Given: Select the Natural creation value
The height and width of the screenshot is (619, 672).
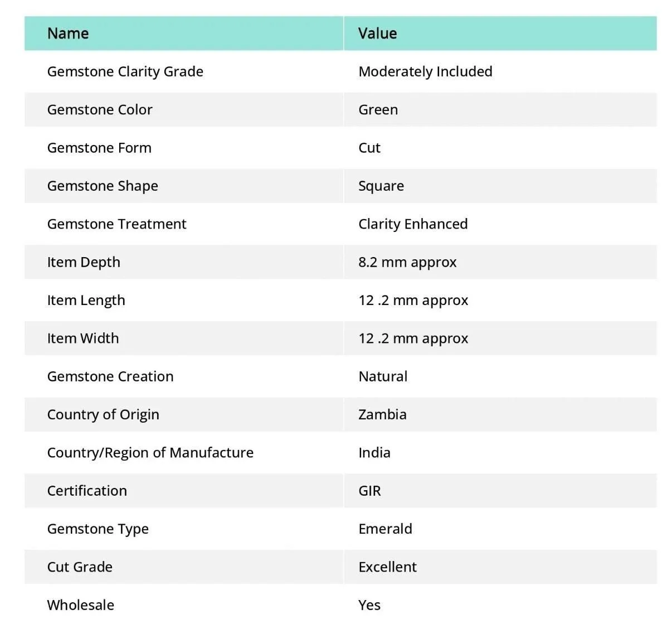Looking at the screenshot, I should coord(383,376).
